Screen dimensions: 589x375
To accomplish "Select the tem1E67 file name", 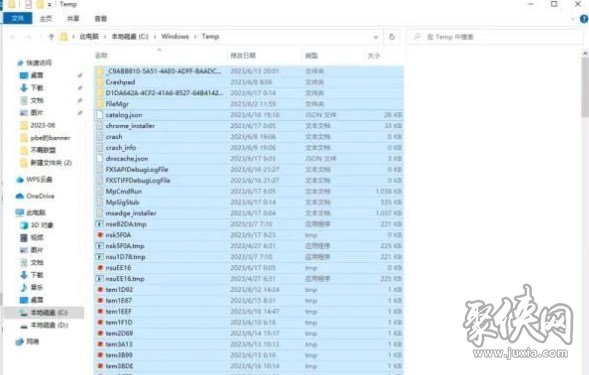I will coord(119,301).
